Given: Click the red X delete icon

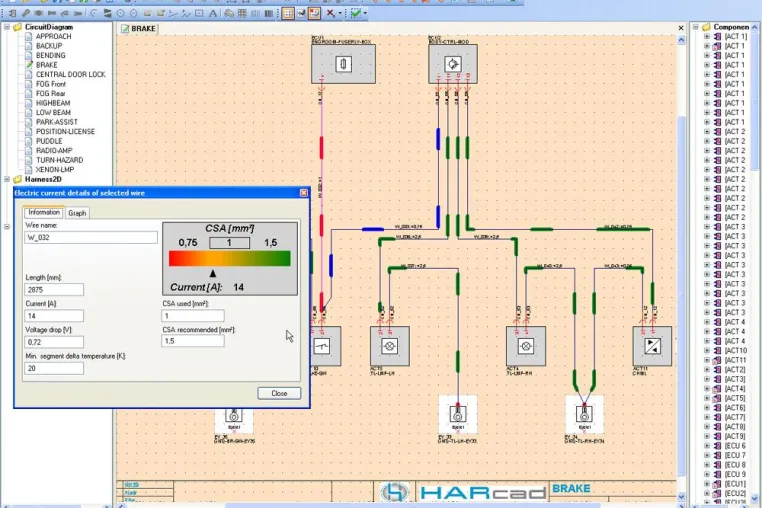Looking at the screenshot, I should pyautogui.click(x=330, y=13).
